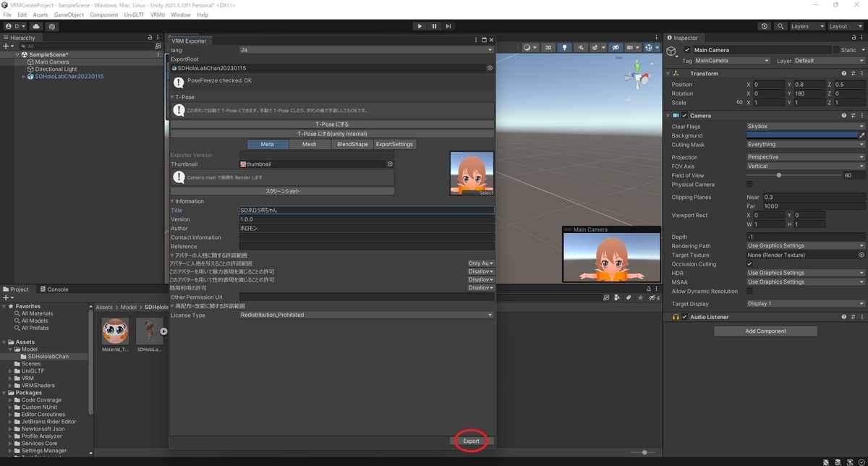The height and width of the screenshot is (466, 868).
Task: Open the lang dropdown set to Ja
Action: pos(366,50)
